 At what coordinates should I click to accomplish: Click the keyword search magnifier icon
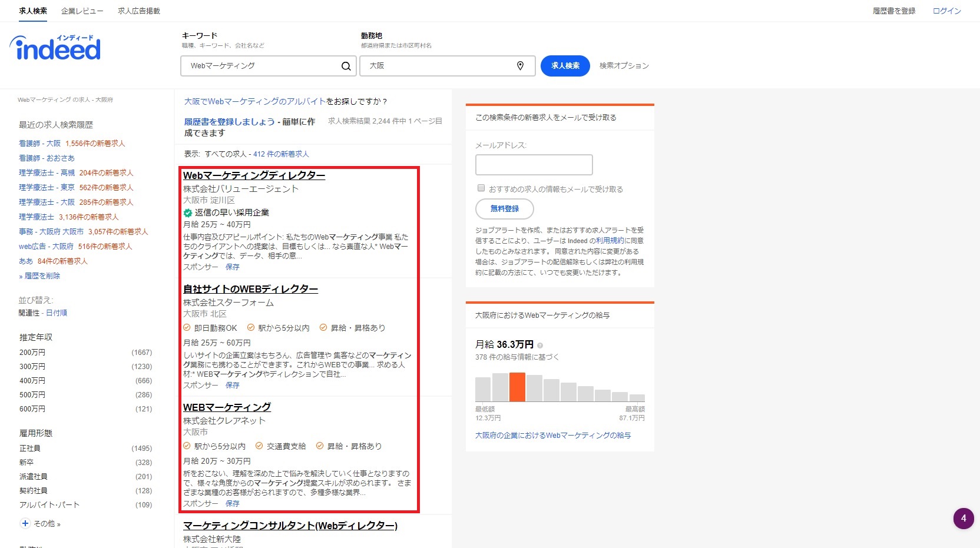click(346, 66)
